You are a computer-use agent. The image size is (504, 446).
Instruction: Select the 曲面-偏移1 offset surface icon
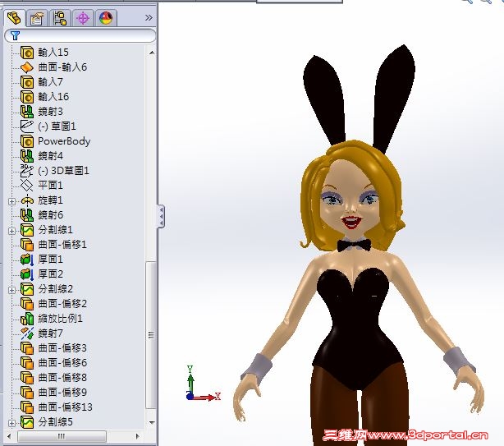click(x=27, y=245)
